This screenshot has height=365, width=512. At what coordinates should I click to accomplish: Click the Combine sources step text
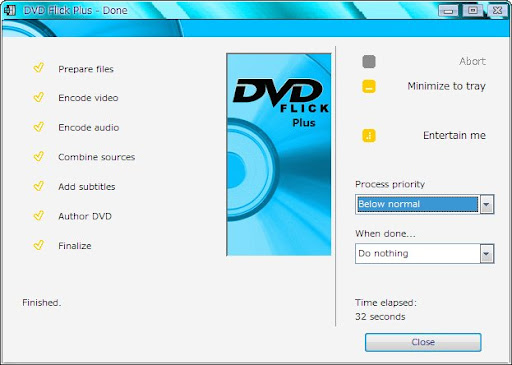coord(97,157)
